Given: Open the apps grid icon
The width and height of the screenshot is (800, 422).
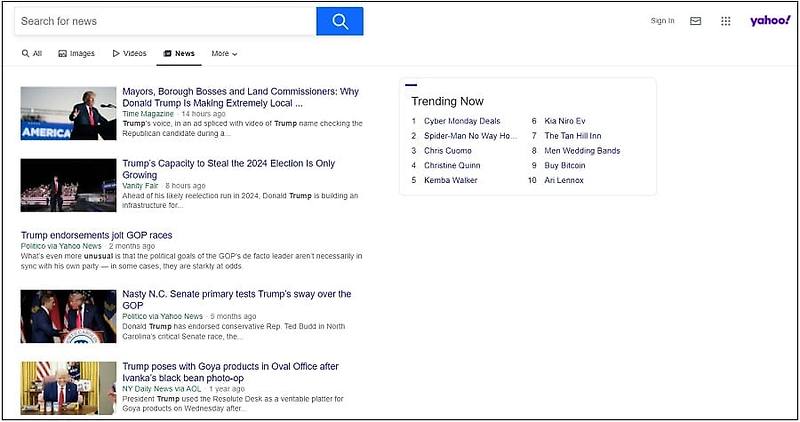Looking at the screenshot, I should tap(726, 21).
